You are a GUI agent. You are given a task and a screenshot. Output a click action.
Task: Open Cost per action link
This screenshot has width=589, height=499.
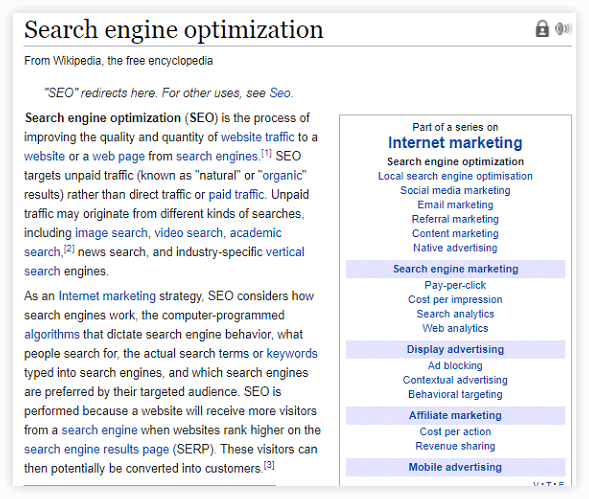point(455,432)
